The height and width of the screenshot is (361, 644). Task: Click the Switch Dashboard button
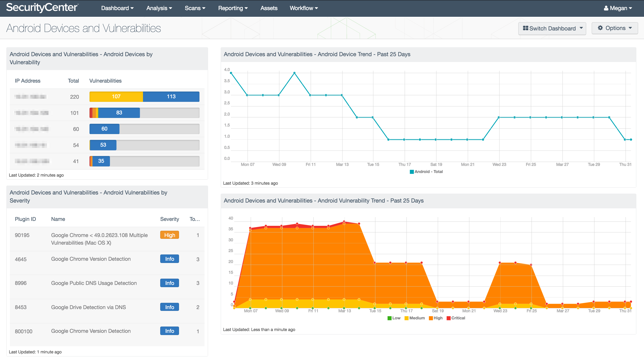pyautogui.click(x=553, y=28)
